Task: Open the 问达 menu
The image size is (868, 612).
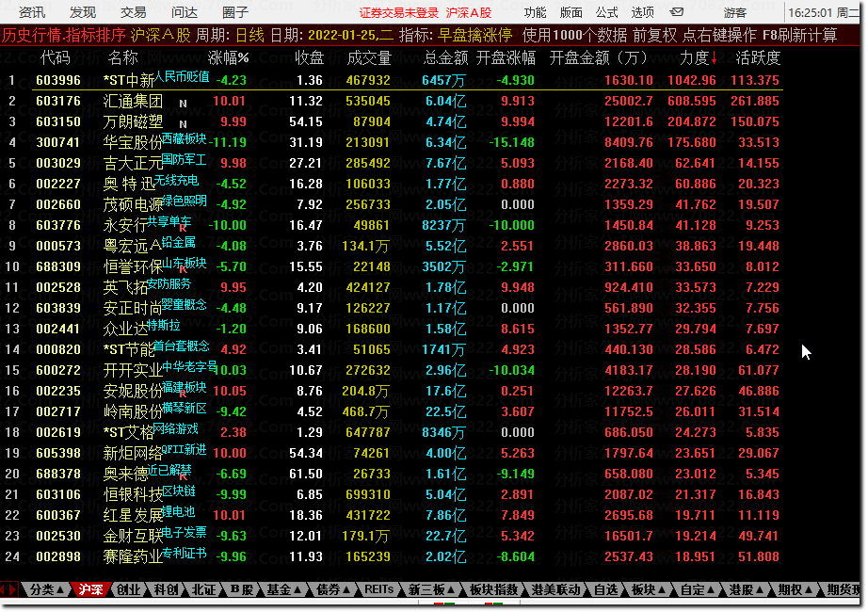Action: (185, 12)
